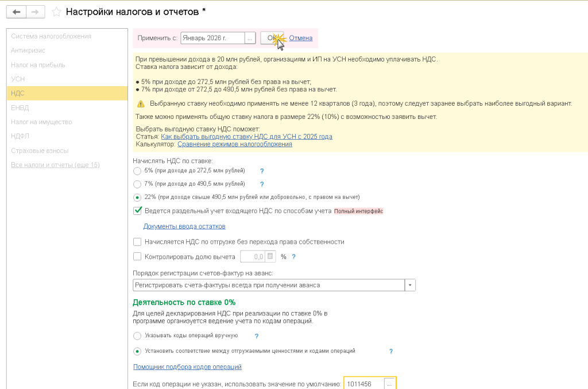Click the back navigation arrow

click(x=16, y=11)
